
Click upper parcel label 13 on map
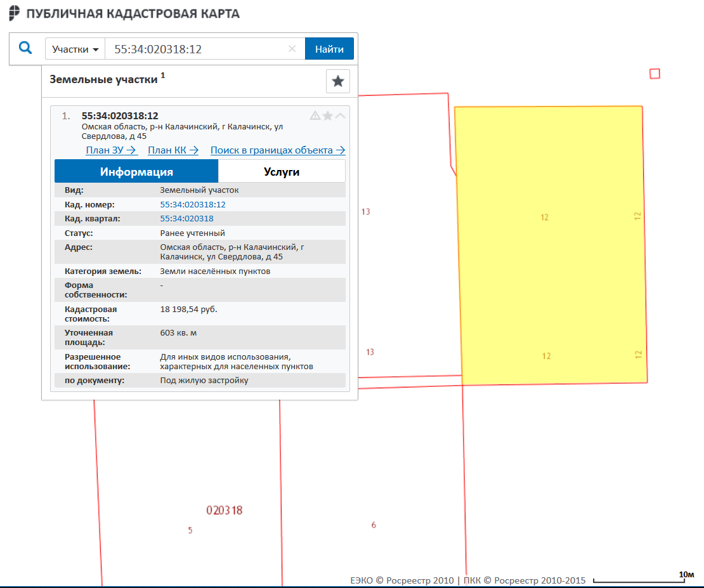click(366, 212)
